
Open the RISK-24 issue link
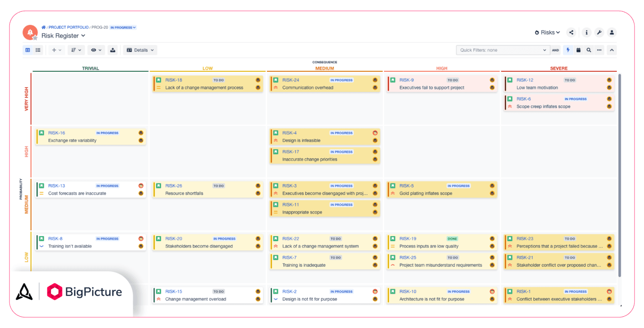(x=291, y=80)
